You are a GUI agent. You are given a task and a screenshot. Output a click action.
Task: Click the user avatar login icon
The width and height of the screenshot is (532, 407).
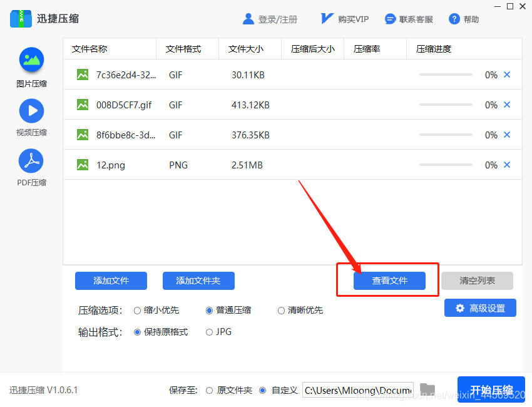tap(248, 19)
